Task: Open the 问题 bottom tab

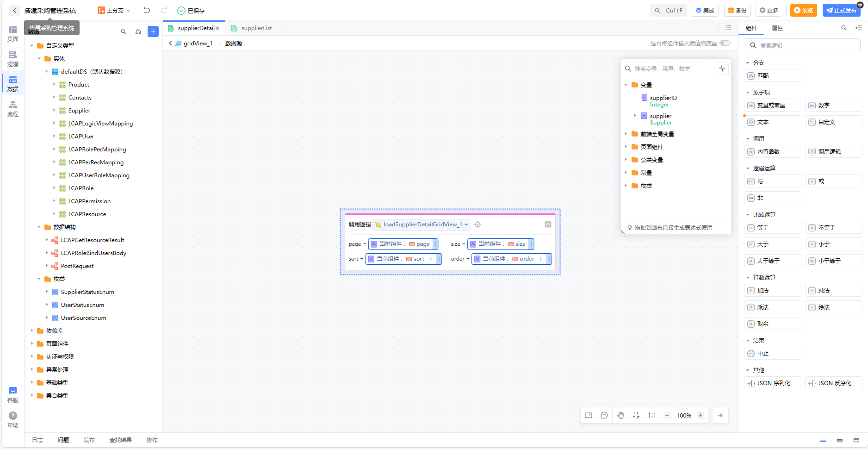Action: 63,440
